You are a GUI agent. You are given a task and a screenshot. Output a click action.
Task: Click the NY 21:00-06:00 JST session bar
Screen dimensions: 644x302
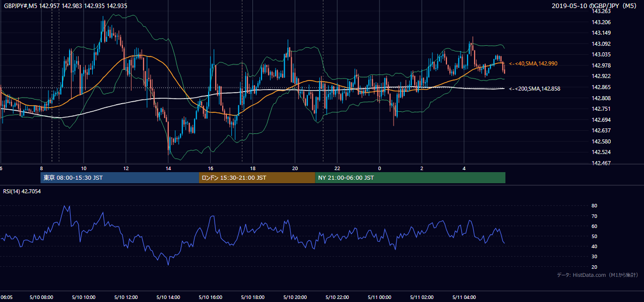tap(410, 178)
